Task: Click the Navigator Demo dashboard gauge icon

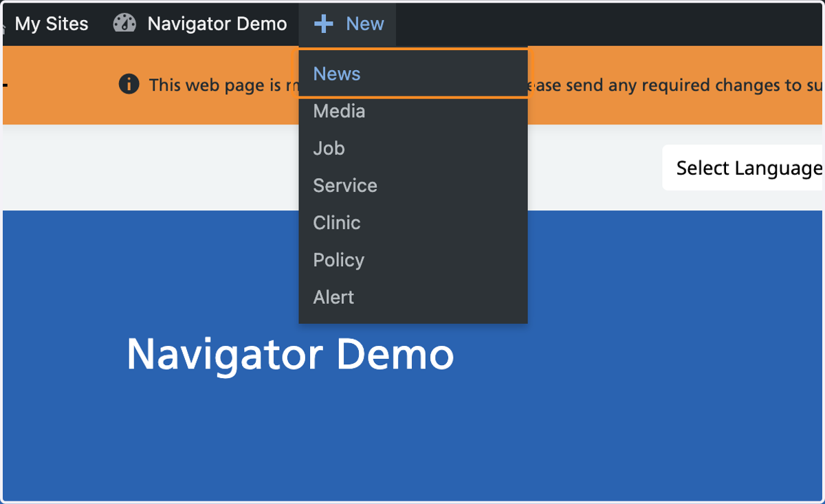Action: click(124, 23)
